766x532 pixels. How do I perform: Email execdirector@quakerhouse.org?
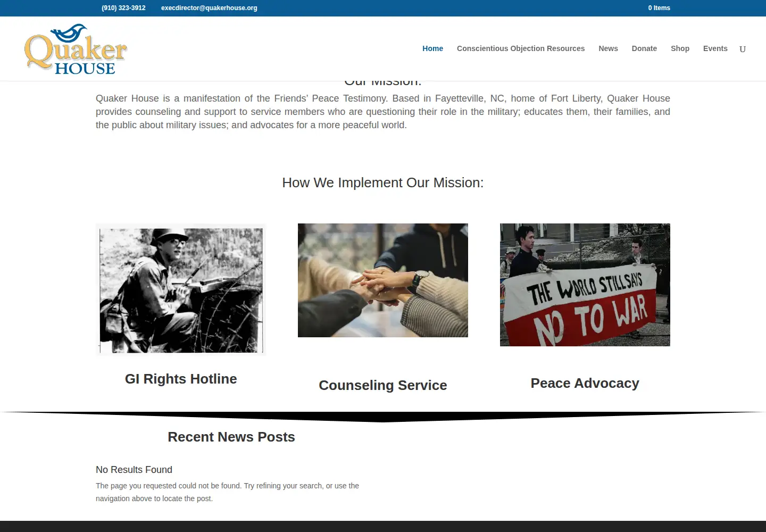[x=209, y=8]
